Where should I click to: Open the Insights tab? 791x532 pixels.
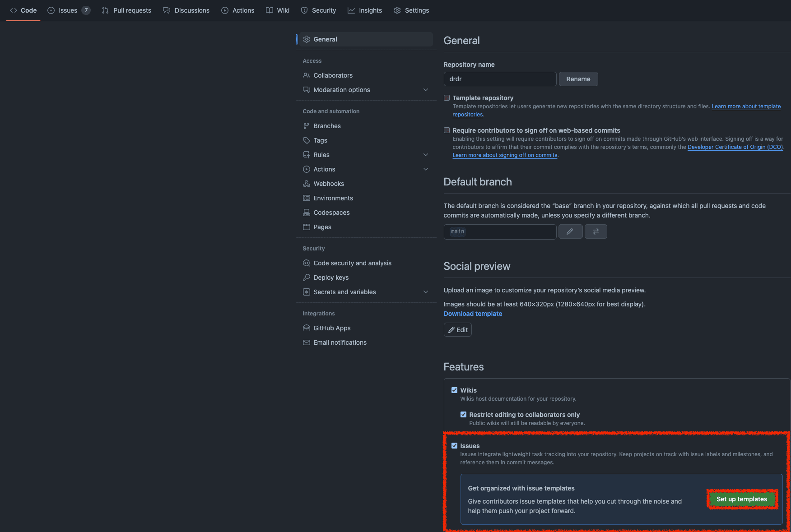tap(365, 10)
